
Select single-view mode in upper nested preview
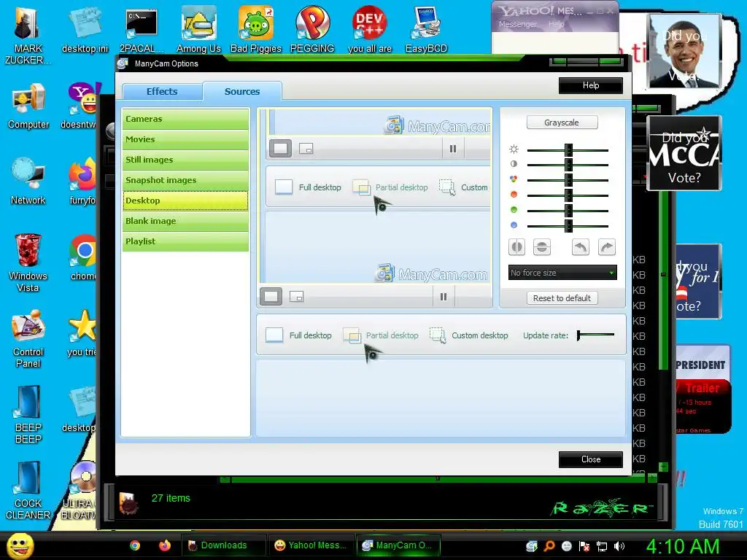point(281,149)
